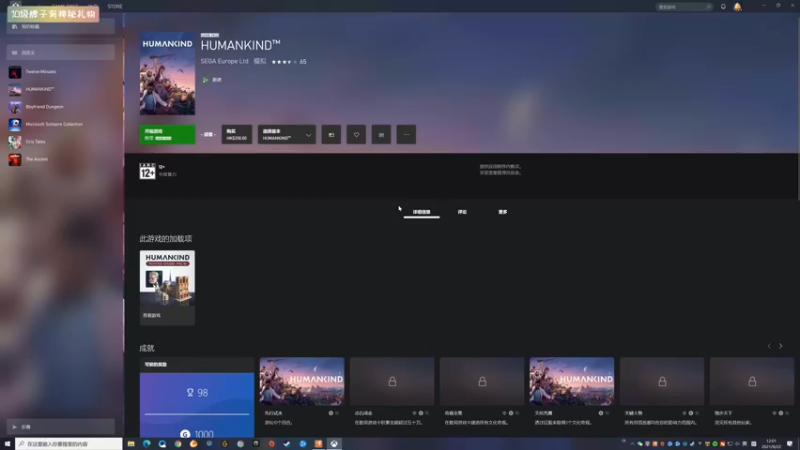Open Boyfriend Dungeon in the sidebar

[61, 107]
